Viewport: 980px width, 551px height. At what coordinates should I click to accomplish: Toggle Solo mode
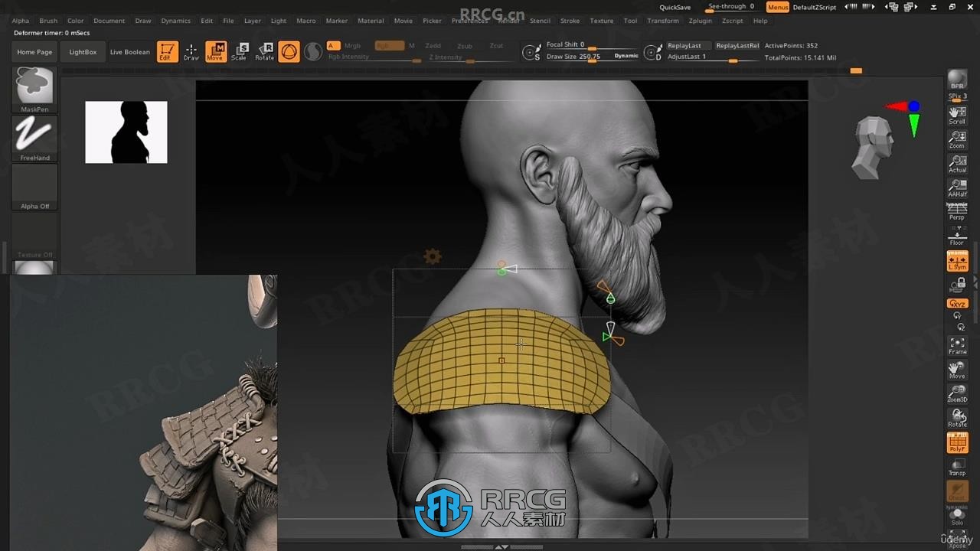[957, 515]
